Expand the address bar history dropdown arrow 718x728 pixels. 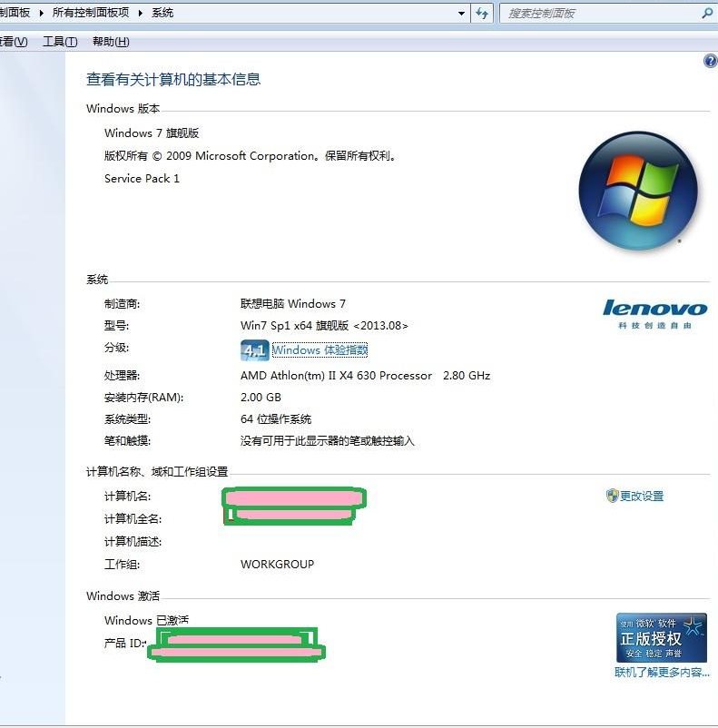[462, 14]
